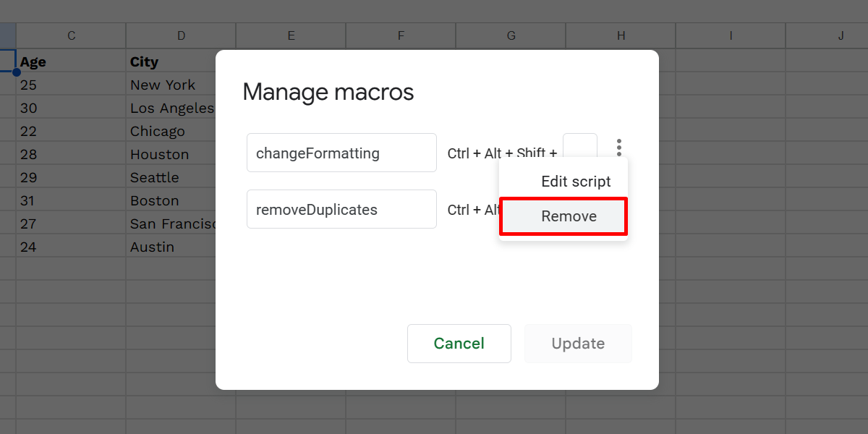Choose Edit script for the changeFormatting macro
The width and height of the screenshot is (868, 434).
[576, 181]
